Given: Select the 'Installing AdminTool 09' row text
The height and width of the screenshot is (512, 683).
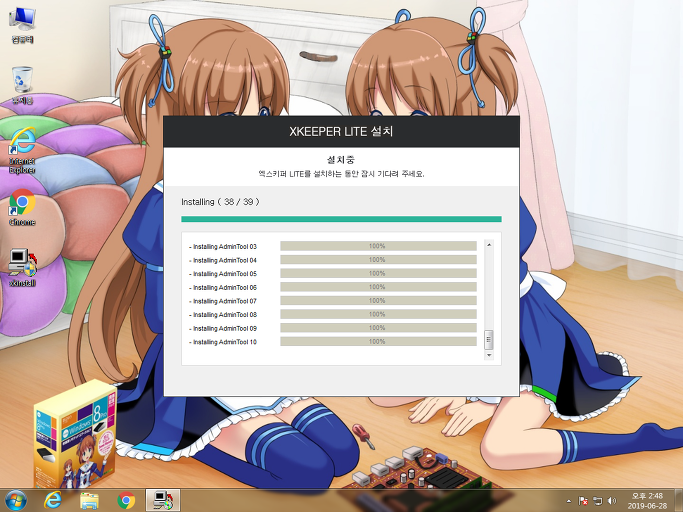Looking at the screenshot, I should [x=225, y=329].
